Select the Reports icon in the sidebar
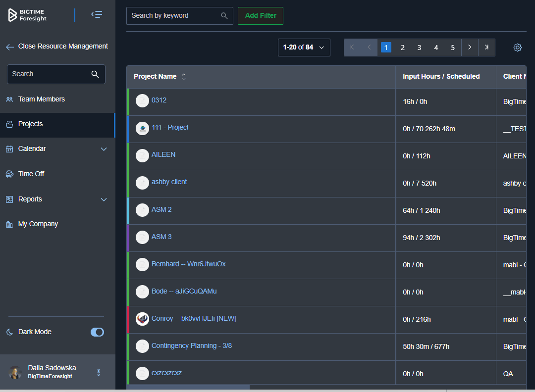This screenshot has height=392, width=535. (9, 199)
